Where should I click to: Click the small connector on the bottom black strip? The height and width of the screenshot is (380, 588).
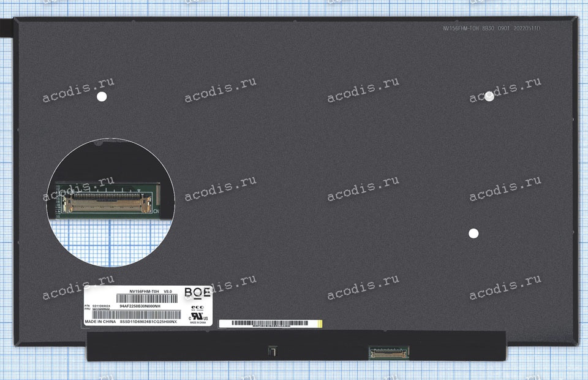388,351
